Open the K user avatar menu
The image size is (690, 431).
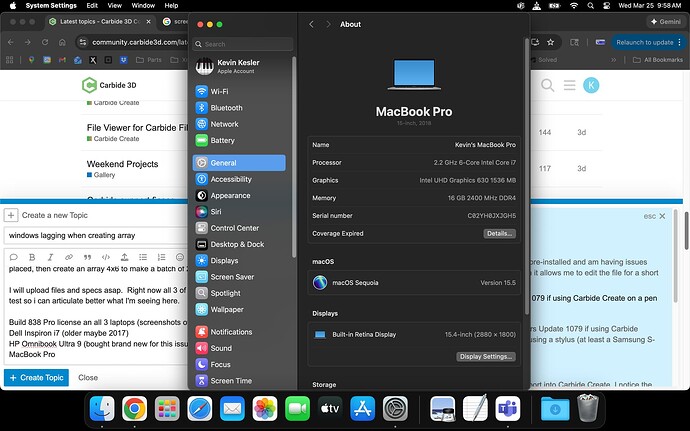click(591, 85)
